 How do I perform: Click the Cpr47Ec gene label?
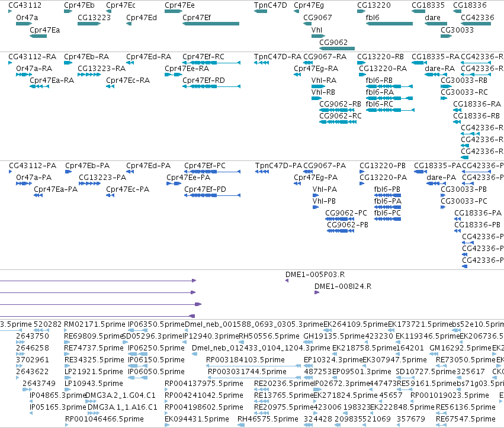click(121, 5)
